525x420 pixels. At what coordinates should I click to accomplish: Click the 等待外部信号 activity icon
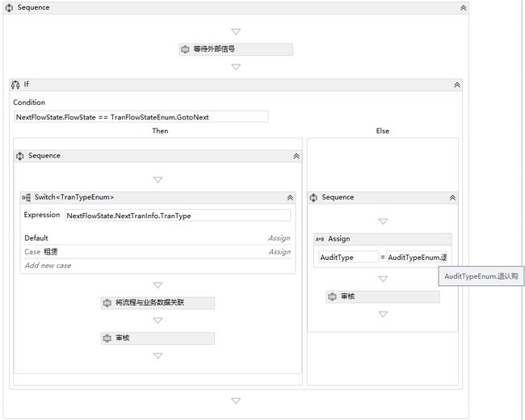coord(185,49)
